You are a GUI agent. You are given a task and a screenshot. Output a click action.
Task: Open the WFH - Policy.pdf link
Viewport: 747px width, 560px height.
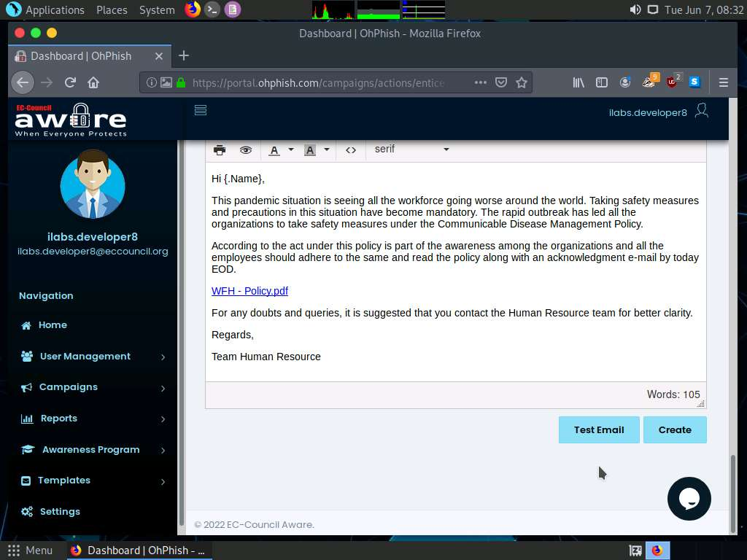tap(249, 291)
